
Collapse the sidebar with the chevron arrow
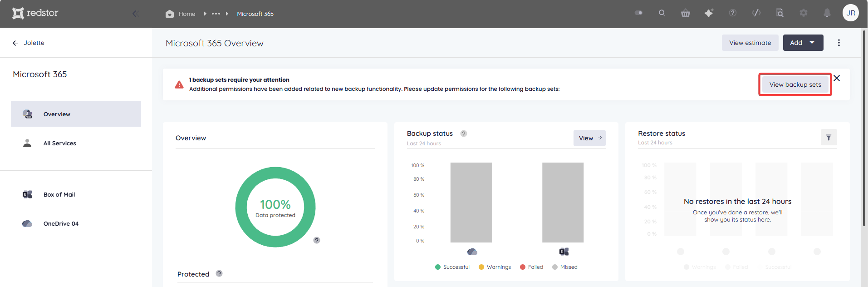click(x=135, y=14)
